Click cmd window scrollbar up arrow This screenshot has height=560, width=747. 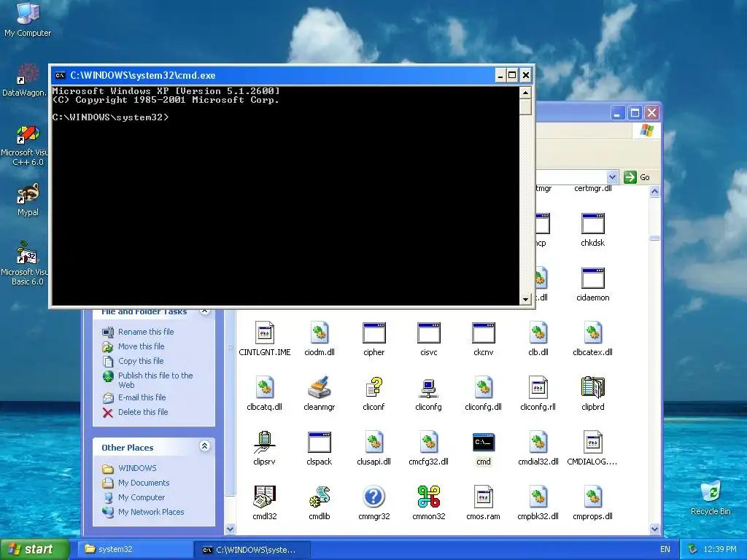click(525, 93)
